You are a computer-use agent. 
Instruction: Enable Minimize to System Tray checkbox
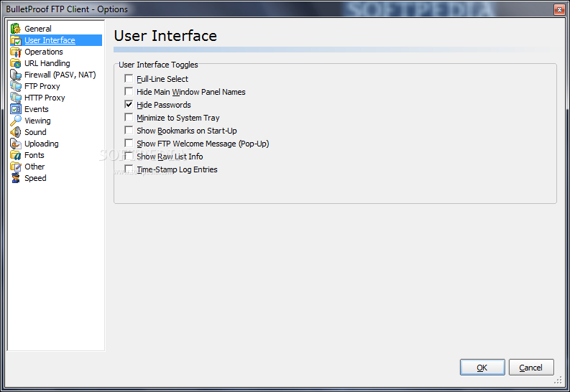129,117
